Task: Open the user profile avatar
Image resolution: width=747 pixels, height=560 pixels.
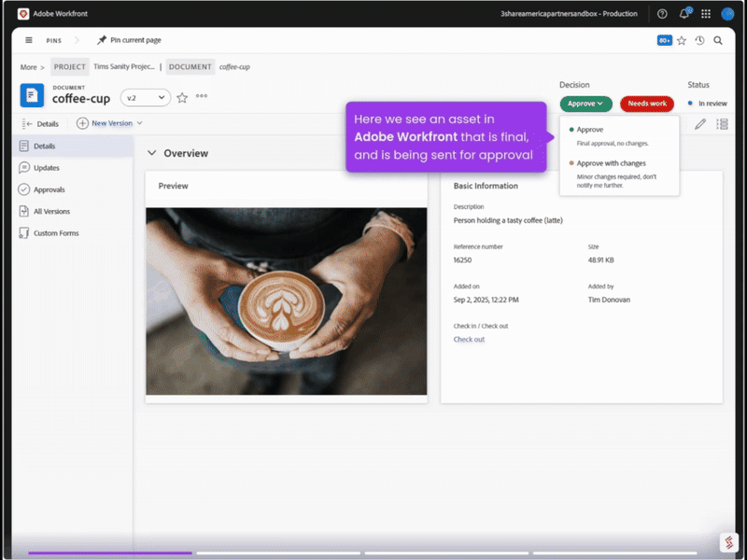Action: 727,14
